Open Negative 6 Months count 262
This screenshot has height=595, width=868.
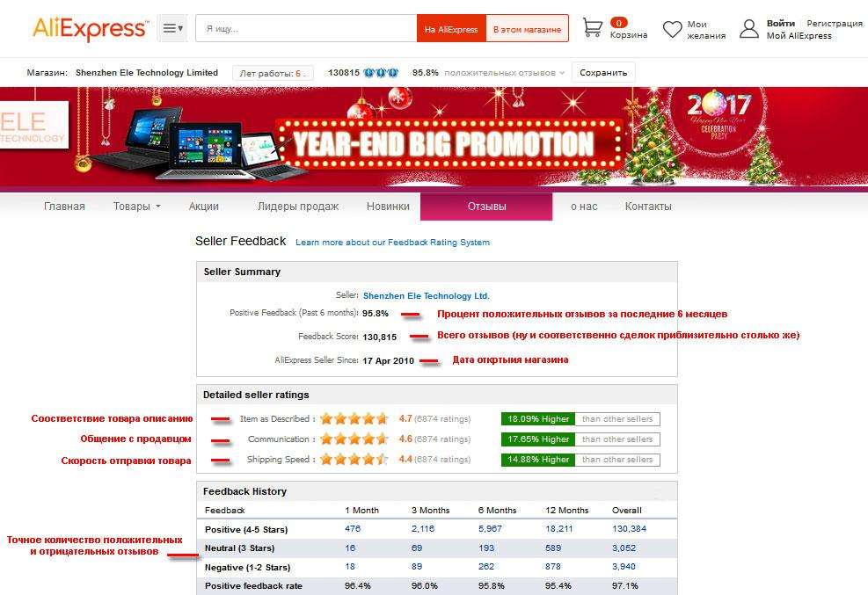point(486,567)
